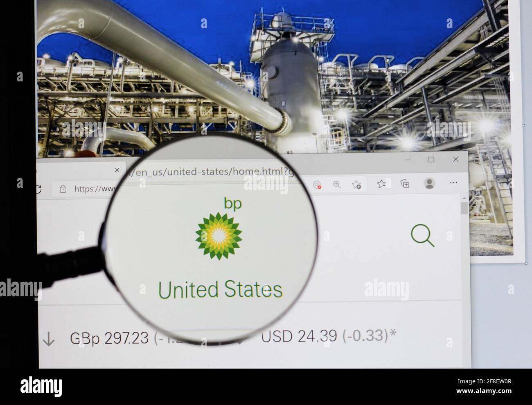Viewport: 532px width, 405px height.
Task: Minimize the browser window
Action: (408, 160)
